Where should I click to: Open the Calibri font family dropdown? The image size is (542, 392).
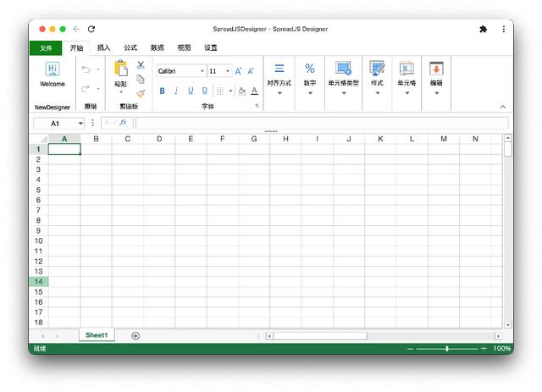[x=181, y=71]
